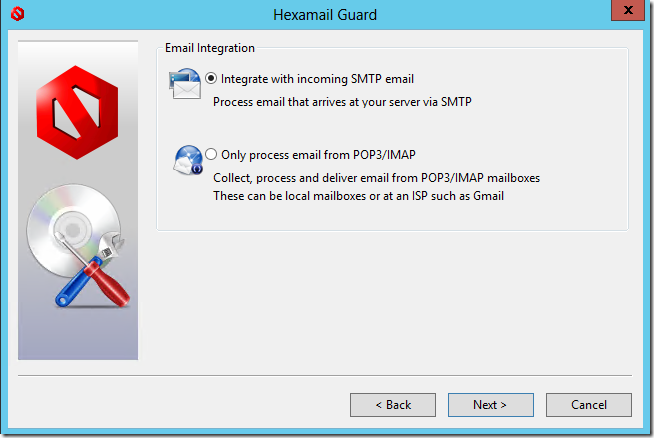This screenshot has height=438, width=654.
Task: Click the Hexamail Guard window title
Action: coord(325,15)
